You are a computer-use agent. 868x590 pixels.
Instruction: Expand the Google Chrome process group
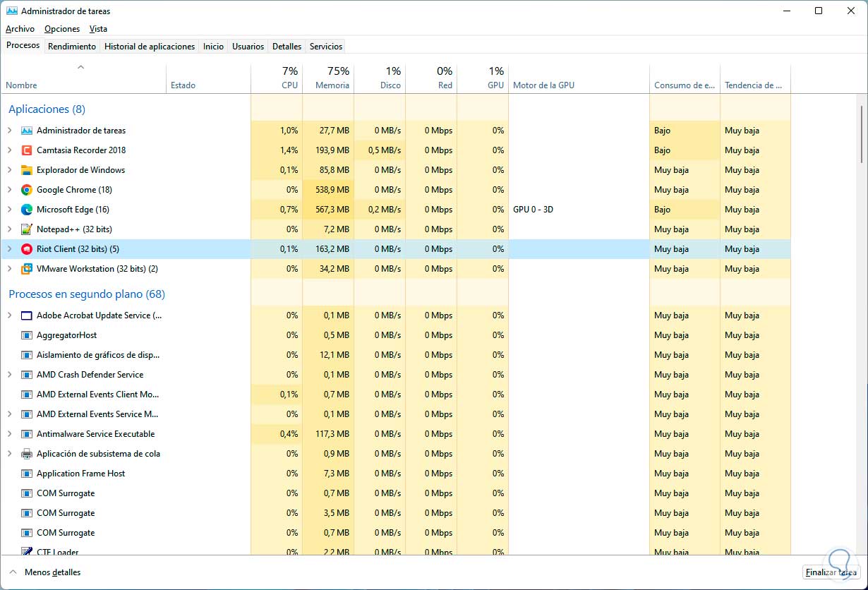(x=10, y=190)
